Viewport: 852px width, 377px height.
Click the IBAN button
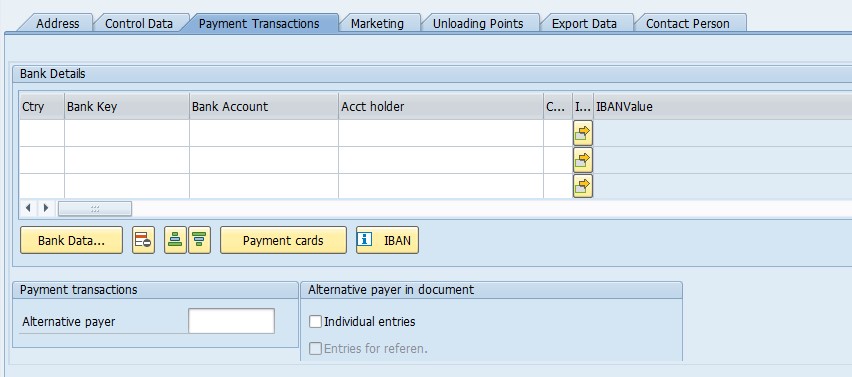pos(387,240)
